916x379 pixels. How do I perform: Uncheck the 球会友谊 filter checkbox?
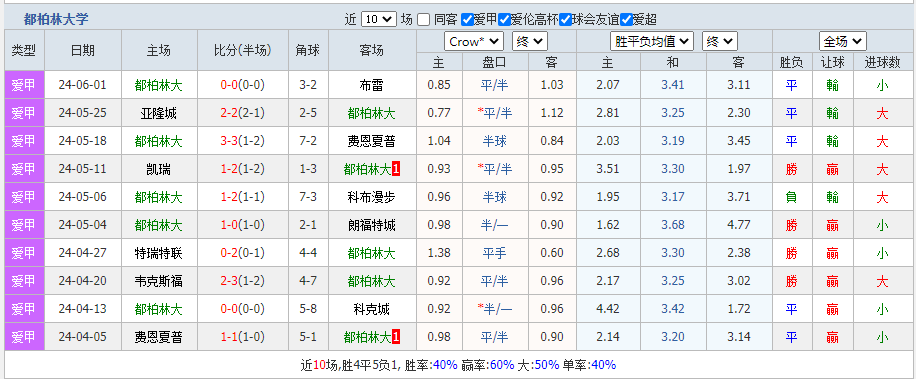[x=565, y=19]
